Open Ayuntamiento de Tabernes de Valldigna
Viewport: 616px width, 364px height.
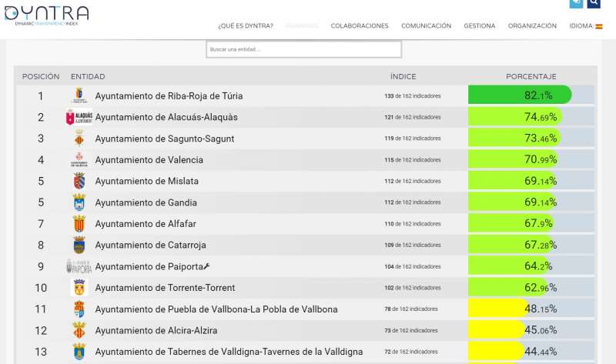(229, 352)
